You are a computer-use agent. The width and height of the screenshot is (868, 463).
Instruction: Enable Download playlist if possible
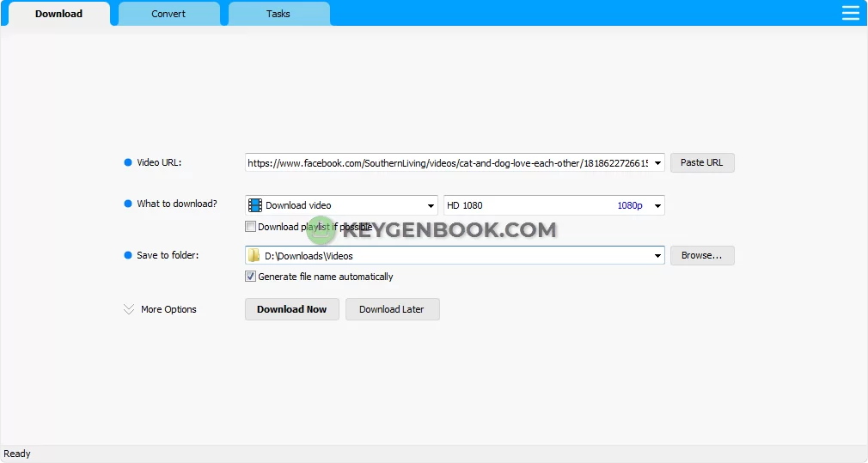251,227
